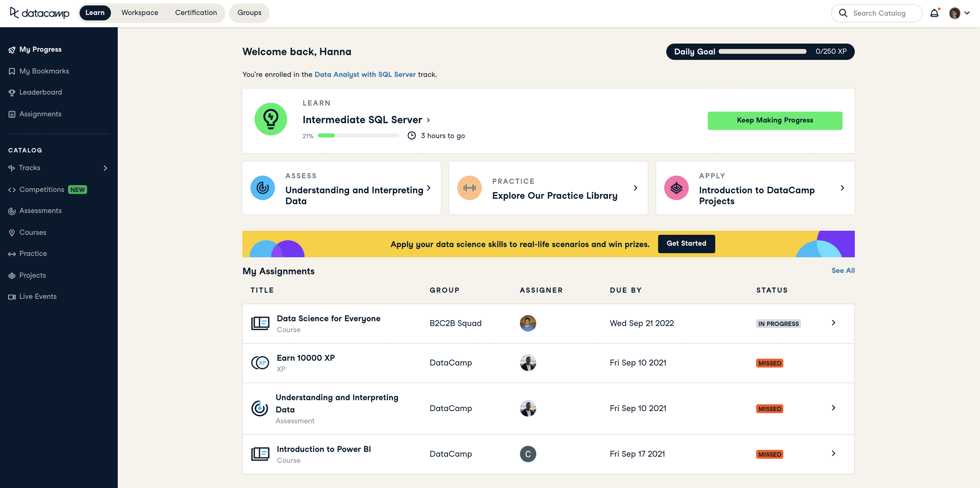Screen dimensions: 980x488
Task: Switch to the Certification tab
Action: pyautogui.click(x=196, y=13)
